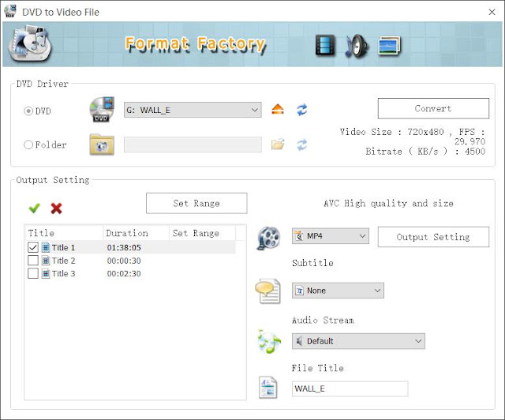Click the Set Range column header
The width and height of the screenshot is (505, 420).
coord(203,233)
